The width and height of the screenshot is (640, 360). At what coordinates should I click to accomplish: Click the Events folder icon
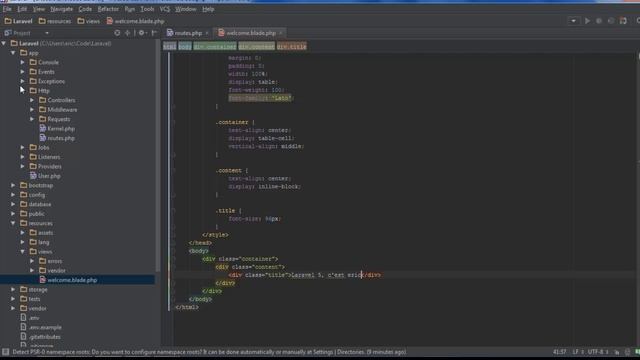coord(33,72)
